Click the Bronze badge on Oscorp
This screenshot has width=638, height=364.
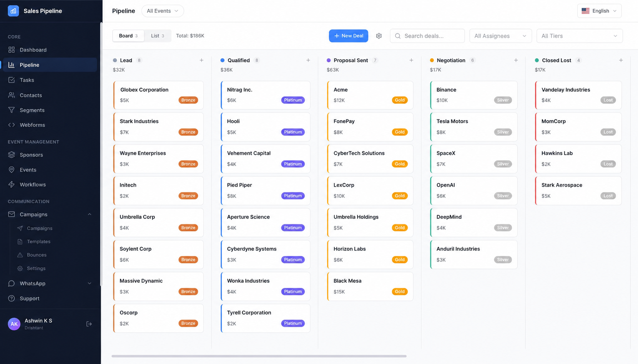pos(188,323)
